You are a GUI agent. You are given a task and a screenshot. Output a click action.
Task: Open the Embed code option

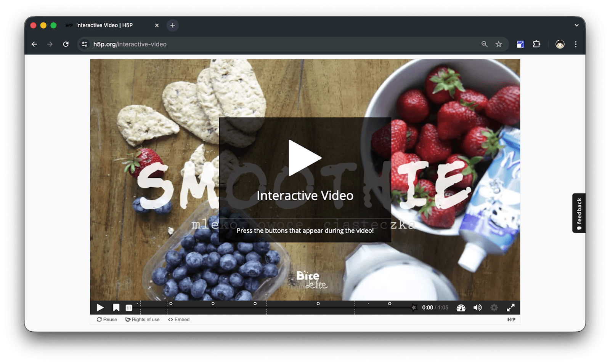(179, 319)
